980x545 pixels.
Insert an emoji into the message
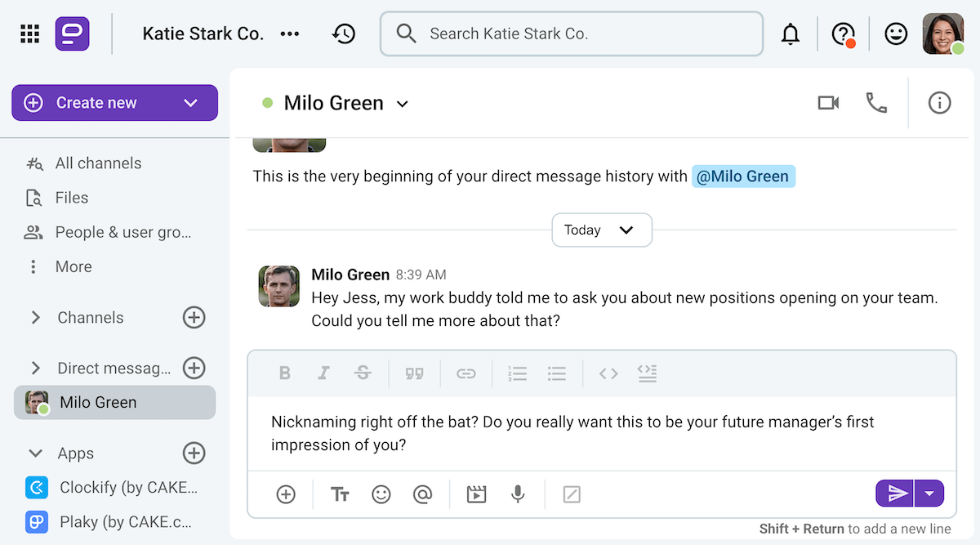pos(381,494)
